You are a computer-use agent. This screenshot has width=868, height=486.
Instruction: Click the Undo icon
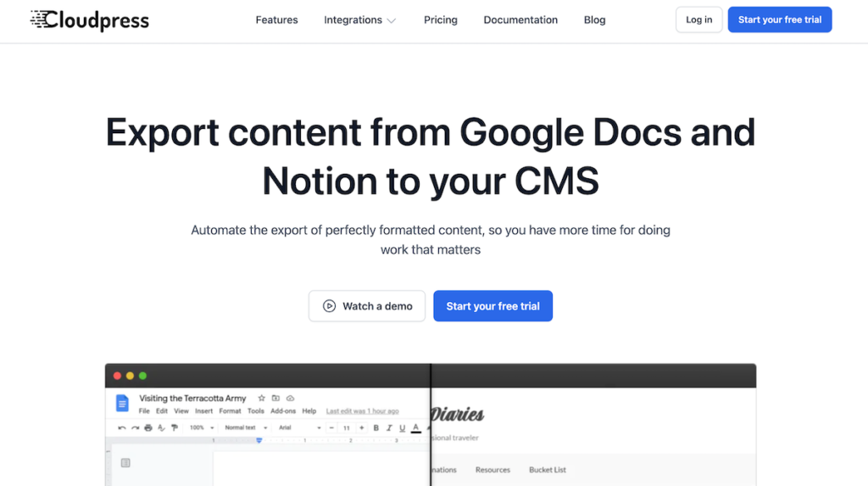tap(122, 427)
